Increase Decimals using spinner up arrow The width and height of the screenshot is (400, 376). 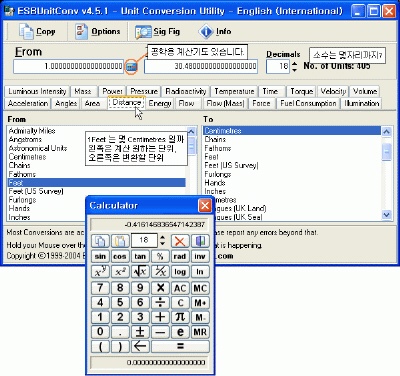click(294, 63)
